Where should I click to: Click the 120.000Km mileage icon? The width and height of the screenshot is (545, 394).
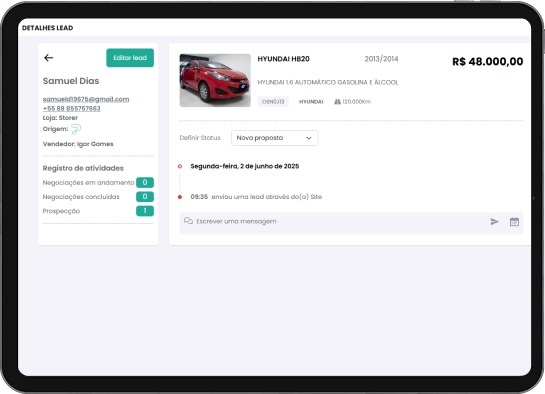pyautogui.click(x=337, y=102)
